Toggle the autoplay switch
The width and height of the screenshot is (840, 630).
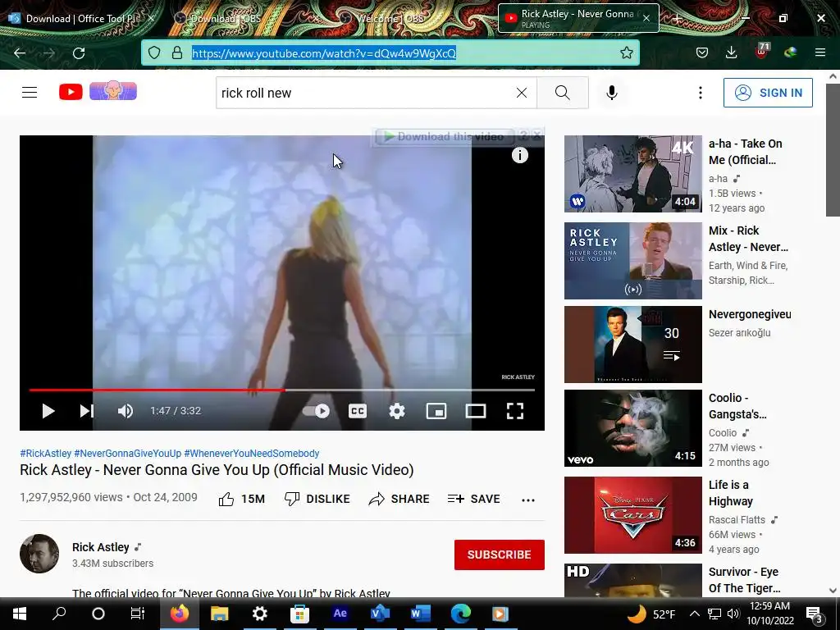tap(316, 411)
